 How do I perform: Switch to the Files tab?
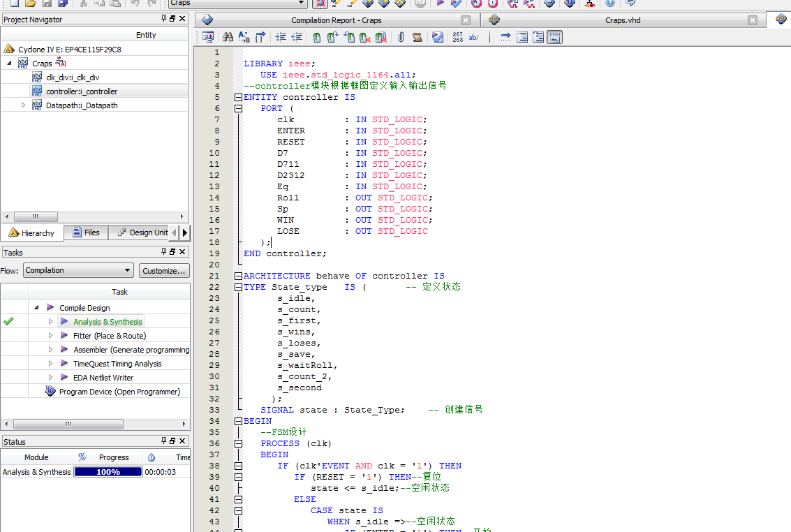[85, 232]
